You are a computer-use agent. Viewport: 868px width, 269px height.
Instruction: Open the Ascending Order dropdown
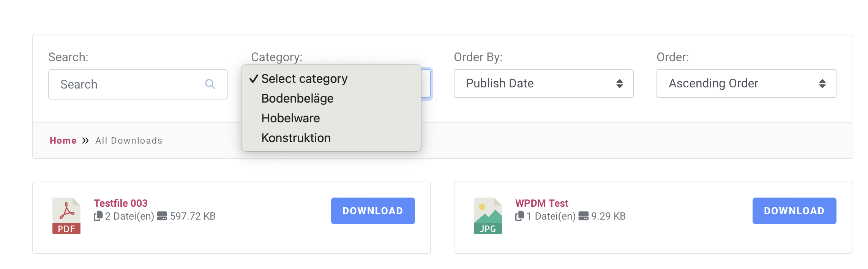(x=746, y=84)
